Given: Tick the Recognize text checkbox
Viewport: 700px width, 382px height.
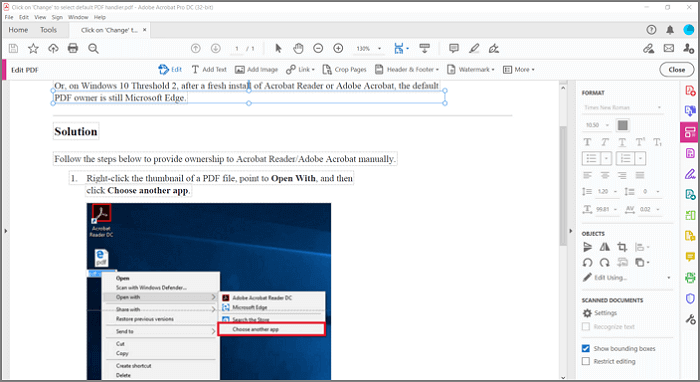Looking at the screenshot, I should (586, 327).
